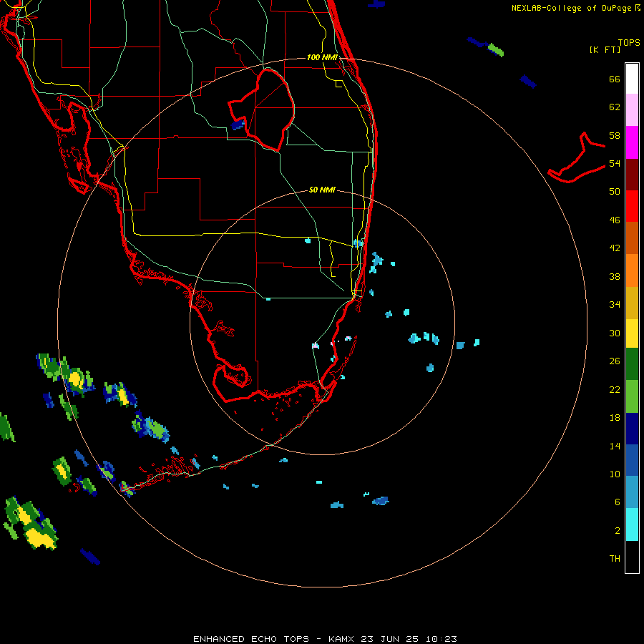Click scale value 22
644x644 pixels.
[x=615, y=389]
